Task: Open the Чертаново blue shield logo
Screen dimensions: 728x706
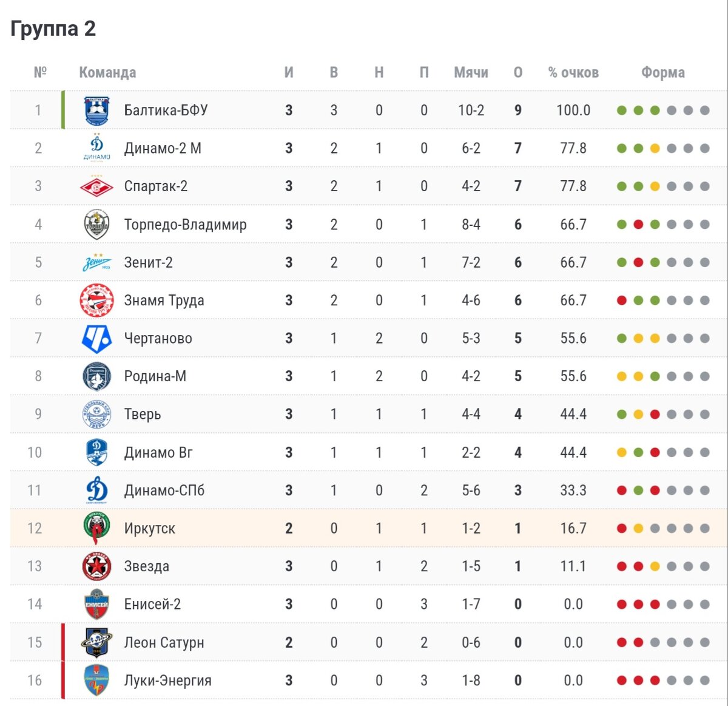Action: pos(96,339)
